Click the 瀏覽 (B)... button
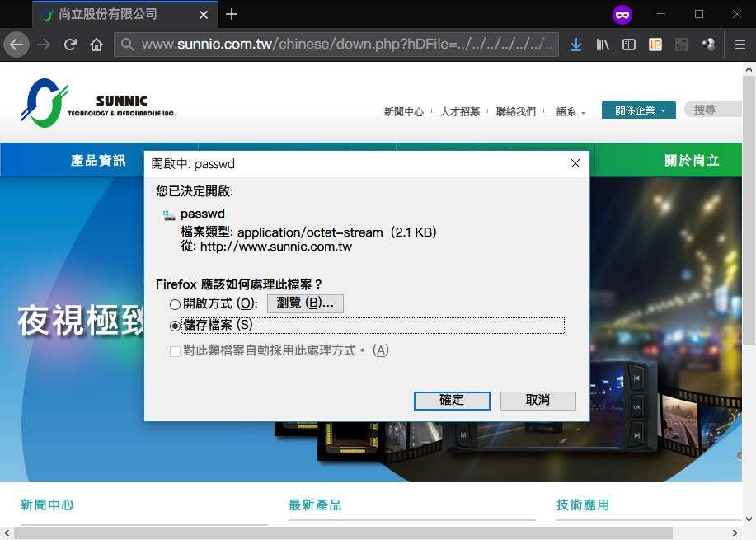 click(305, 303)
